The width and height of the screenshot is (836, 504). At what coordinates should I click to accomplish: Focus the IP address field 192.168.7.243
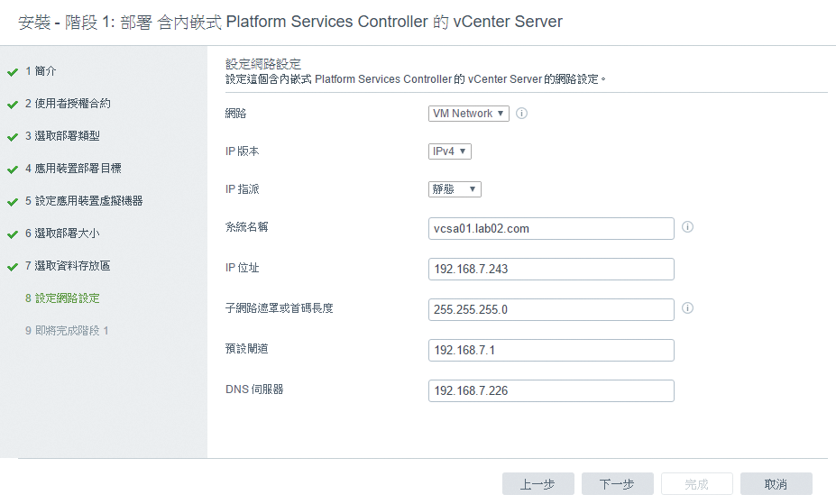tap(551, 269)
